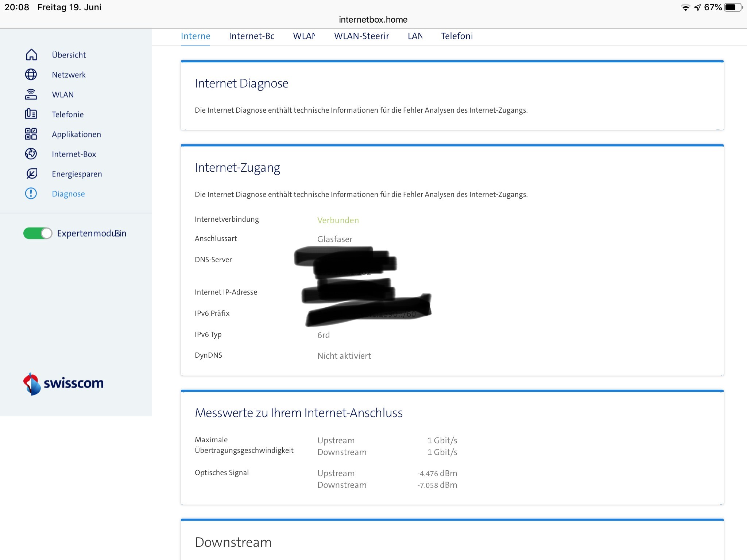Click the WLAN router icon
The width and height of the screenshot is (747, 560).
pyautogui.click(x=31, y=94)
